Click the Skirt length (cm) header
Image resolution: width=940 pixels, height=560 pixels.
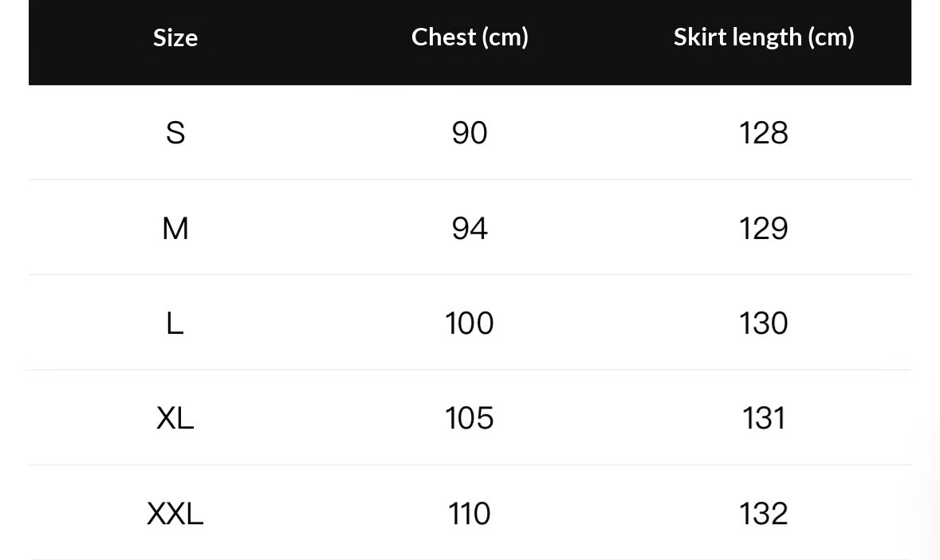(x=764, y=37)
